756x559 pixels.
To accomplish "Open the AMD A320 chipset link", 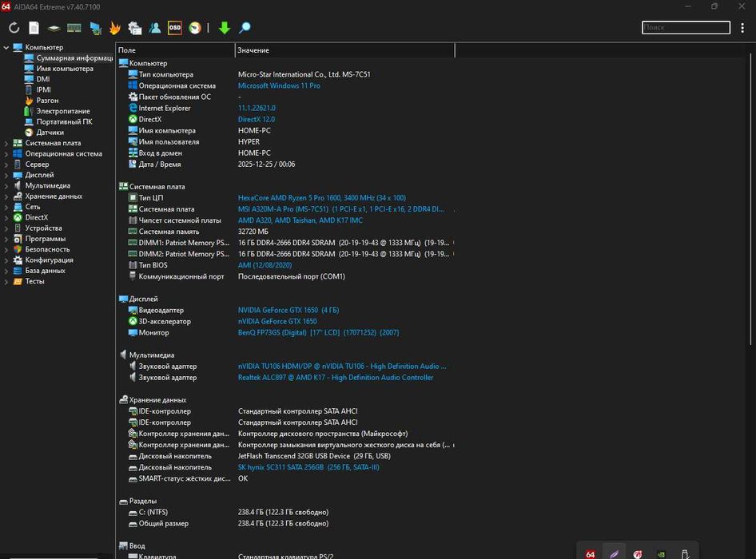I will [x=300, y=220].
